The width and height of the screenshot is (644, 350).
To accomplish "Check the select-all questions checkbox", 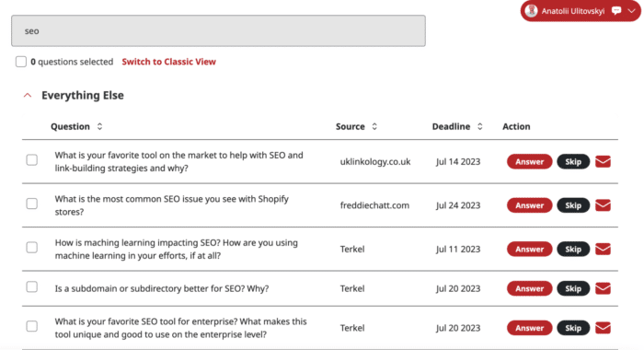I will (x=21, y=62).
